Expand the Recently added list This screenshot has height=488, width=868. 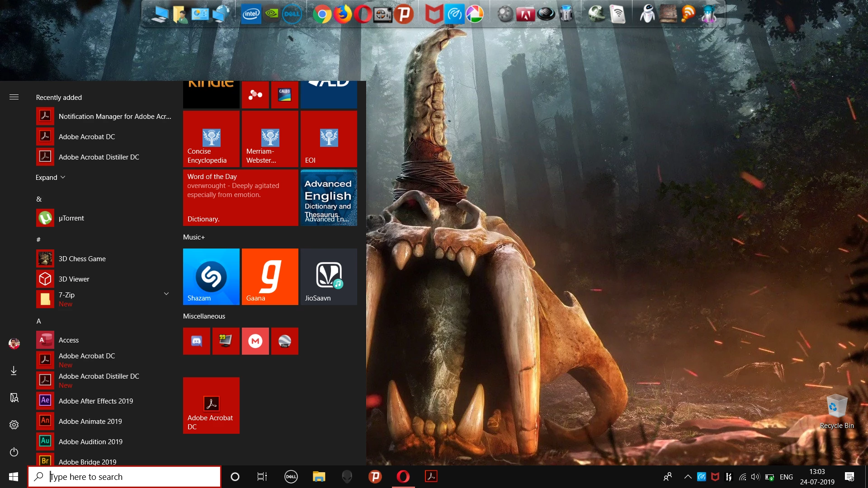click(50, 177)
